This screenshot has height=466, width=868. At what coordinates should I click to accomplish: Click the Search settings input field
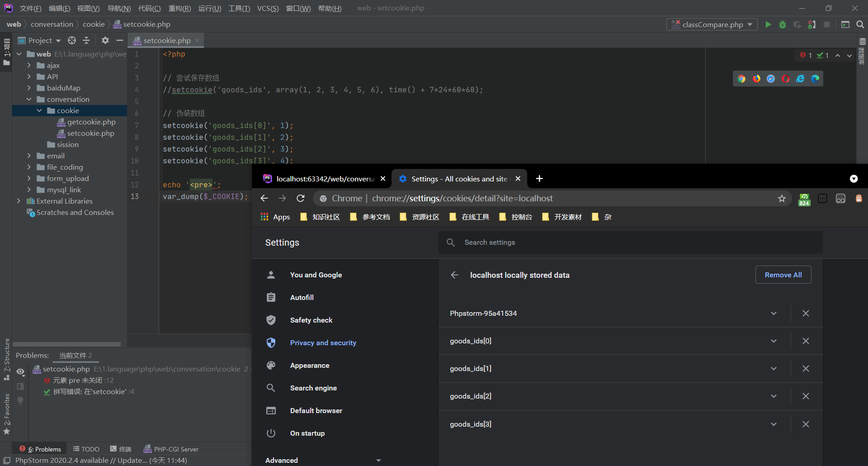542,243
